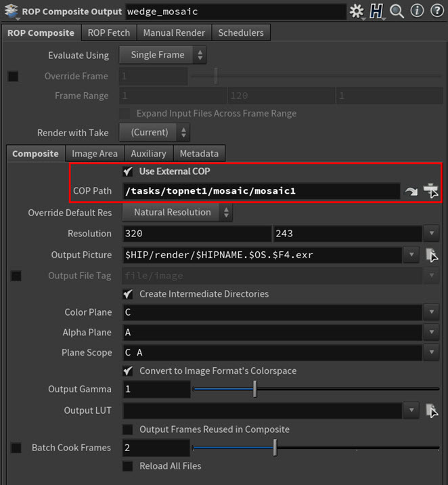The height and width of the screenshot is (485, 448).
Task: Switch to Auxiliary tab
Action: pyautogui.click(x=149, y=154)
